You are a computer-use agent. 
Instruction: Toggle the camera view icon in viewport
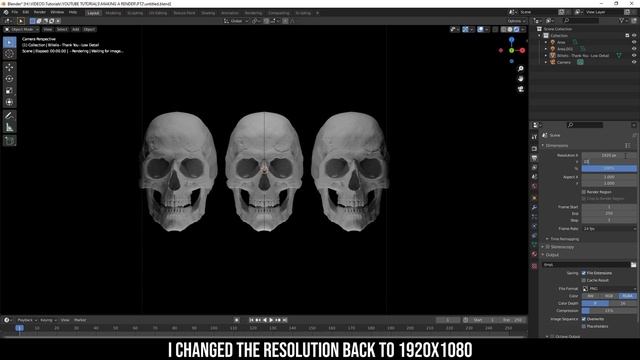point(520,89)
